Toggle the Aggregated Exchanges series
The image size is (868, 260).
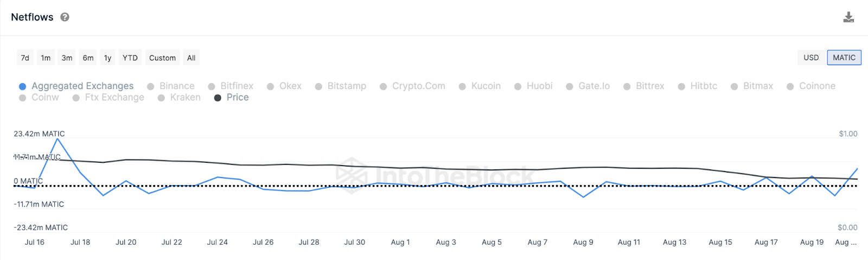(x=82, y=86)
